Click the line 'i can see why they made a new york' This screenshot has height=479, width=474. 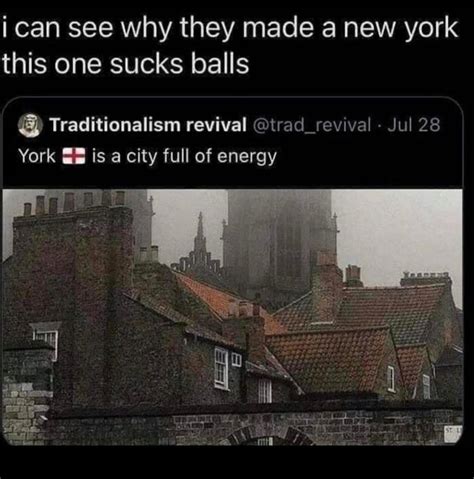(x=230, y=28)
